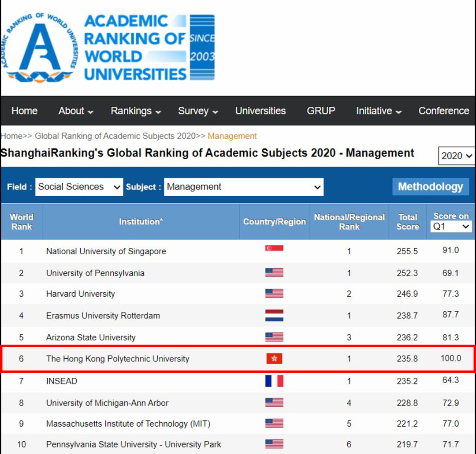Change the Score on Q1 selector
The height and width of the screenshot is (454, 476).
451,227
